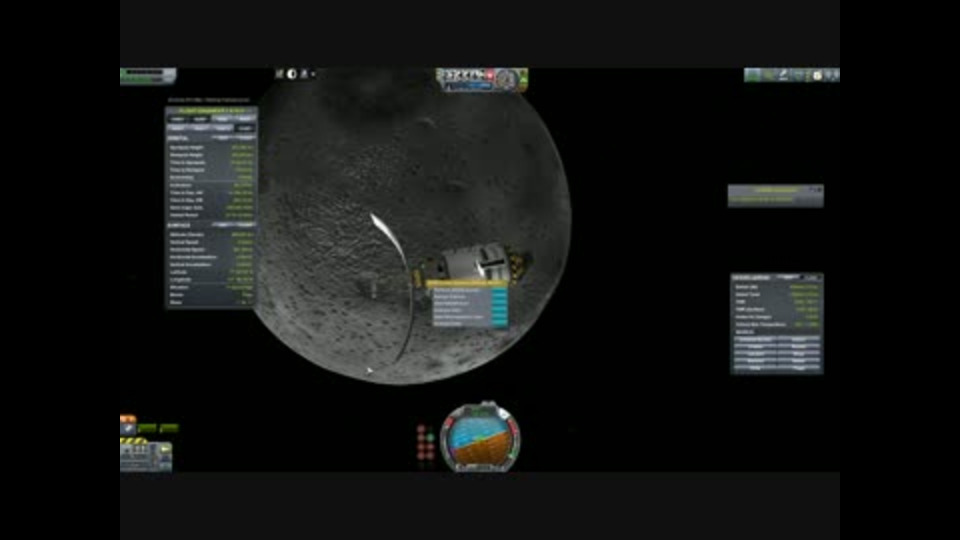
Task: Select the third tab in the Flight Engineer top tab row
Action: 222,119
